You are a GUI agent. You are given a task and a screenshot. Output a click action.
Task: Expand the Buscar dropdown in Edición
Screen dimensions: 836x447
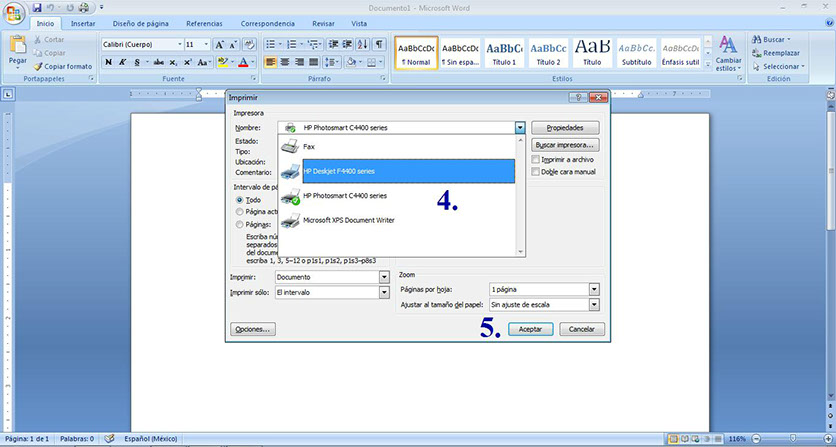[x=789, y=39]
